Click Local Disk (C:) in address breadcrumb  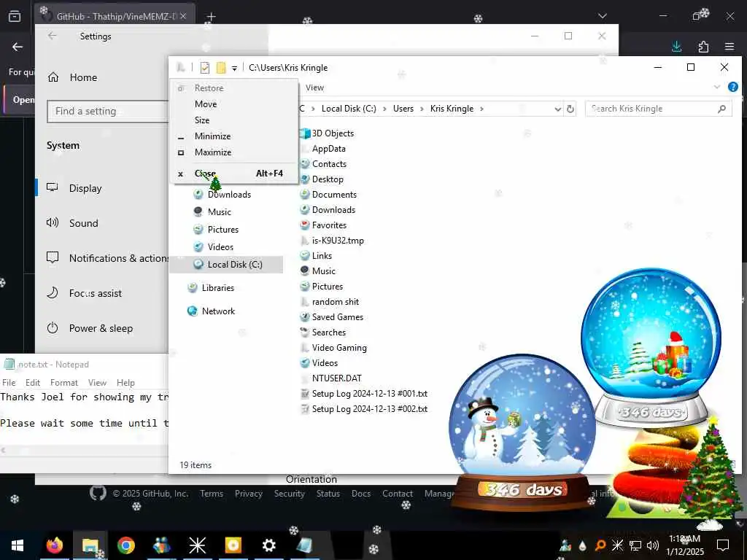click(349, 109)
